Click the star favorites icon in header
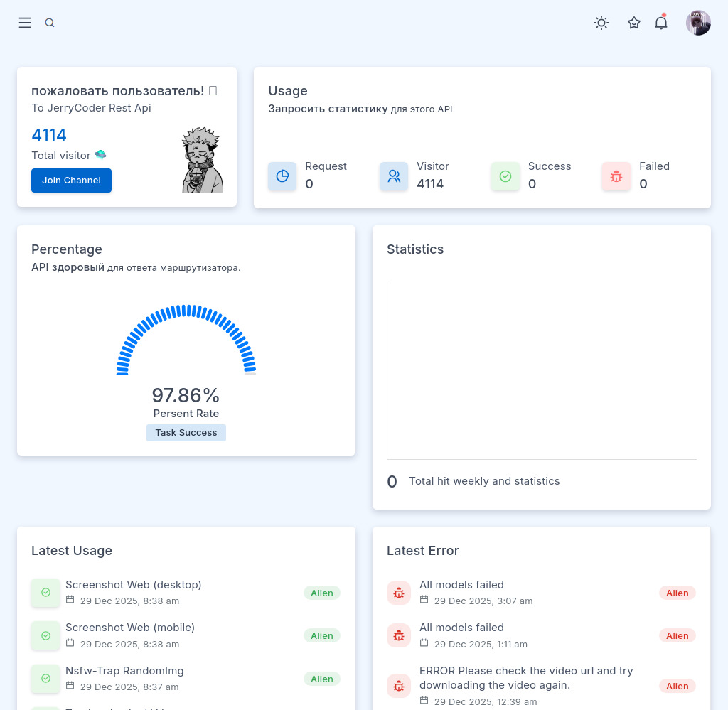Image resolution: width=728 pixels, height=710 pixels. click(634, 23)
